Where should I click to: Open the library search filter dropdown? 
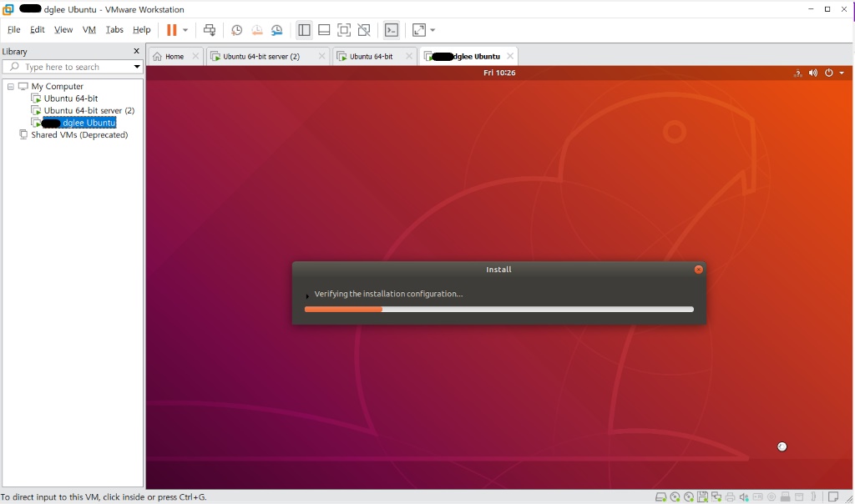click(137, 67)
